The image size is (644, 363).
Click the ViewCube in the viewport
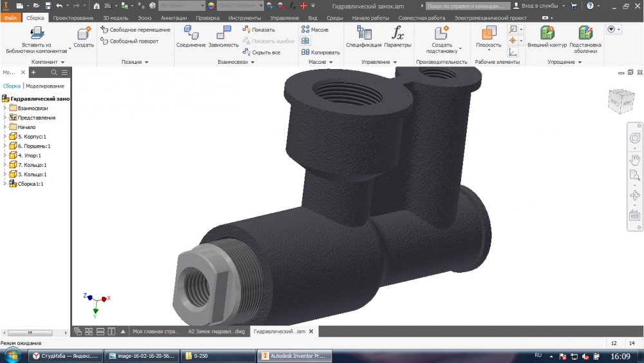click(620, 101)
